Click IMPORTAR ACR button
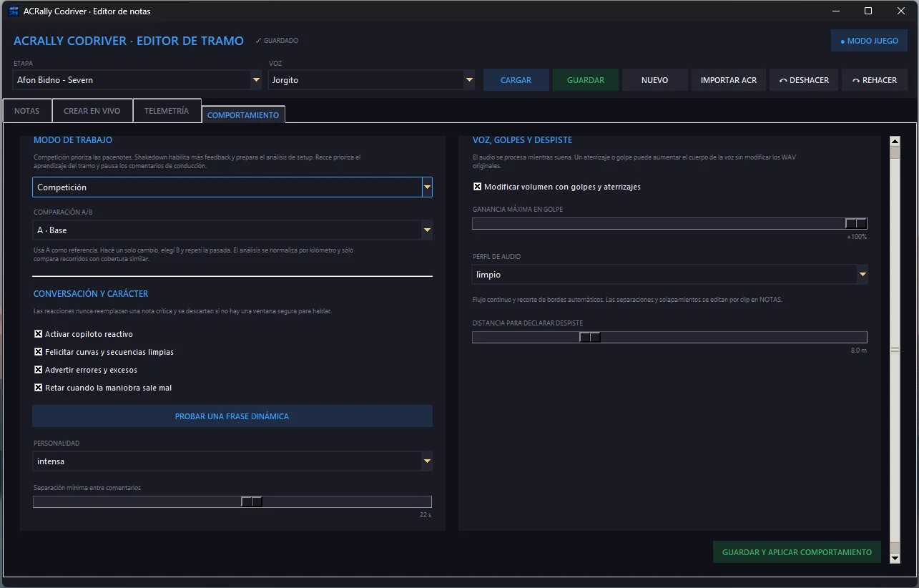Screen dimensions: 919x588 pos(729,80)
